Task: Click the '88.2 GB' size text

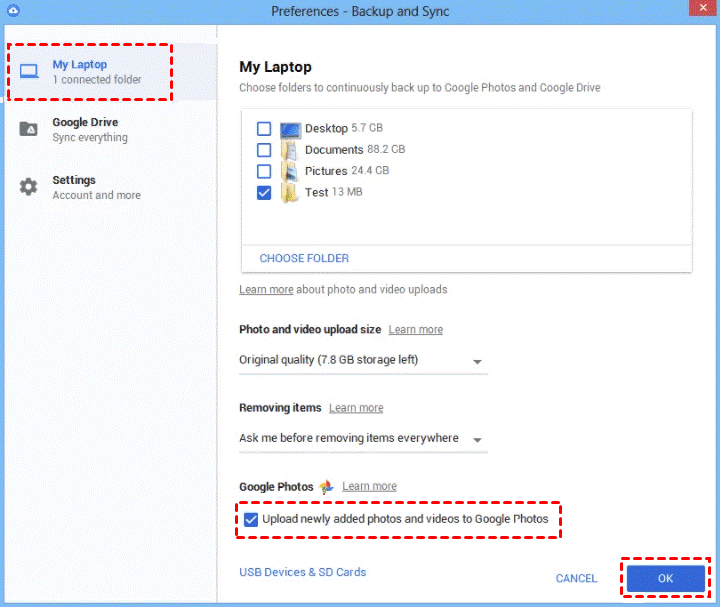Action: click(x=386, y=149)
